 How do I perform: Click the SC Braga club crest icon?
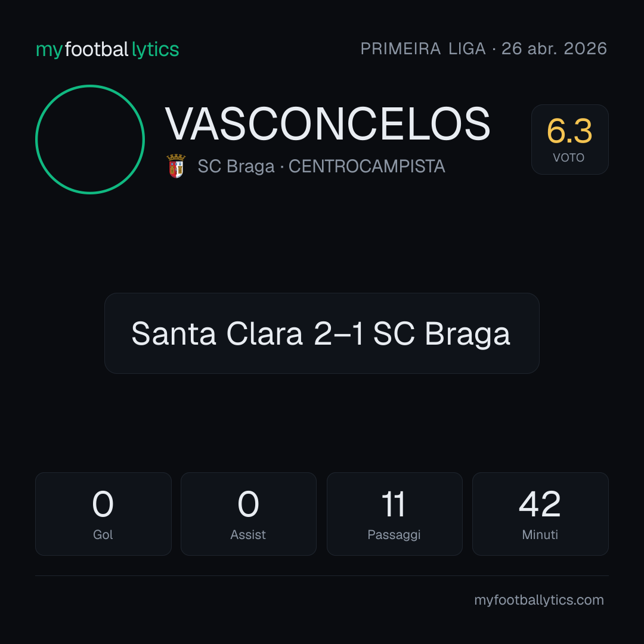coord(176,166)
